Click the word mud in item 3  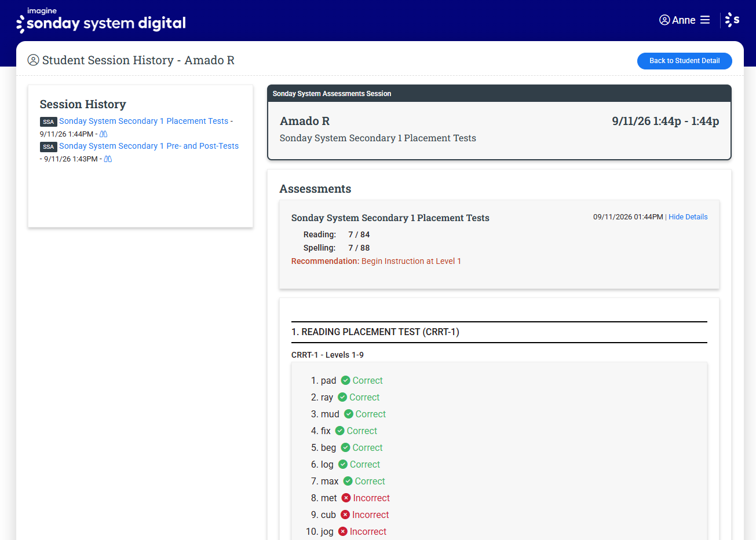tap(330, 414)
